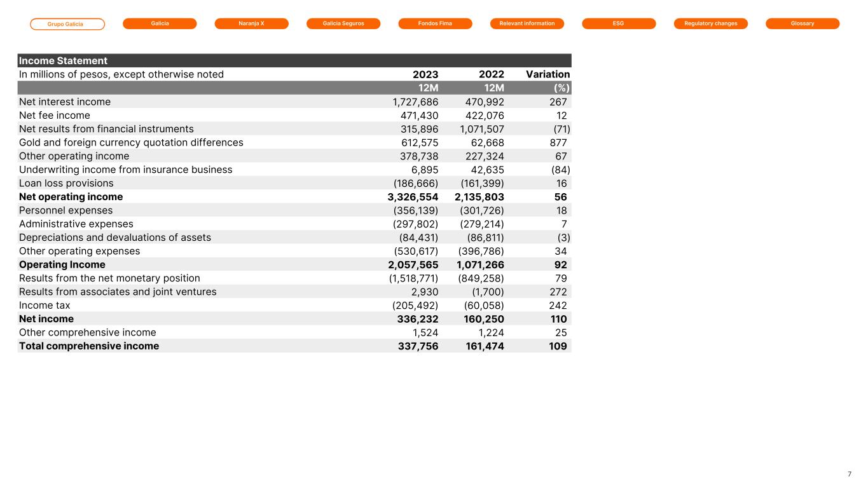Open the Glossary tab
868x488 pixels.
pyautogui.click(x=803, y=24)
